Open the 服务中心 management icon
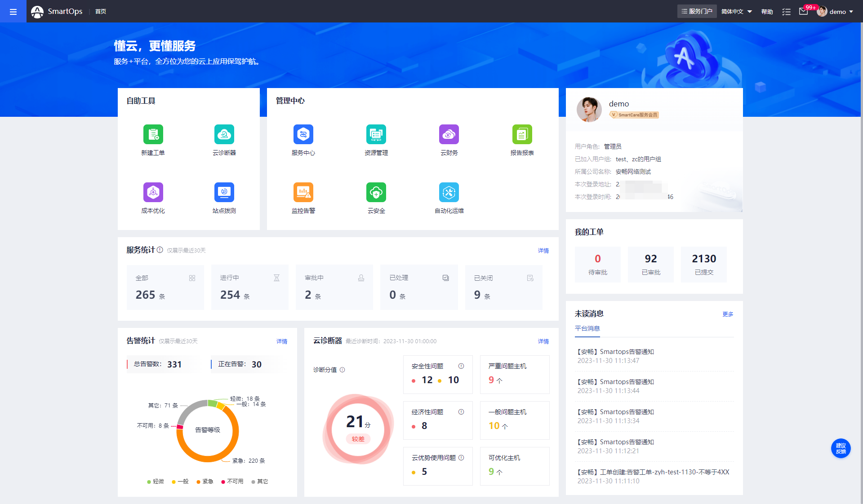Viewport: 863px width, 504px height. coord(303,134)
